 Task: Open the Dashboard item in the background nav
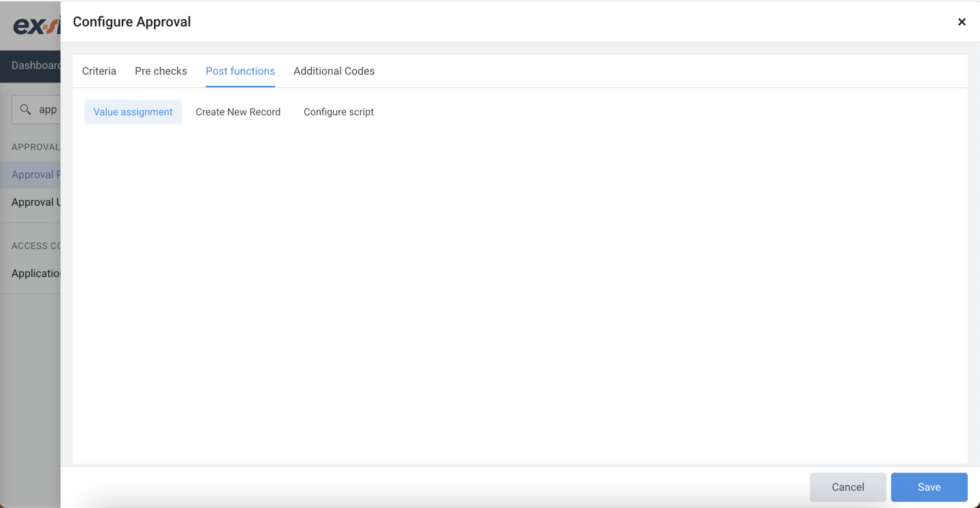35,65
